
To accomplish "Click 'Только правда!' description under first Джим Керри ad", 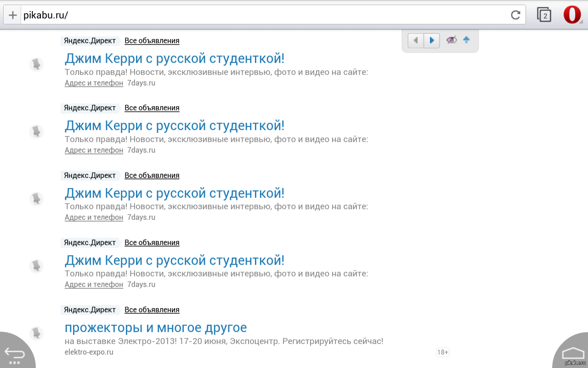I will point(216,72).
